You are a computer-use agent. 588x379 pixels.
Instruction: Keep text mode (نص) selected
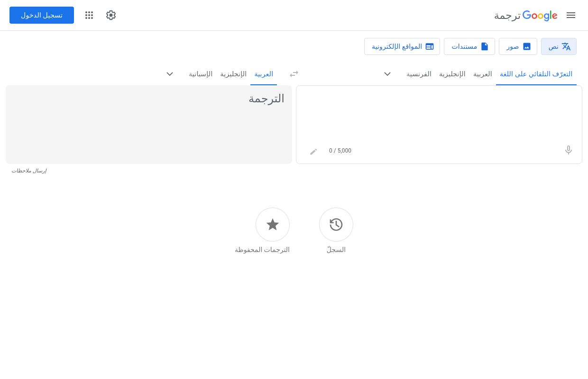click(559, 46)
